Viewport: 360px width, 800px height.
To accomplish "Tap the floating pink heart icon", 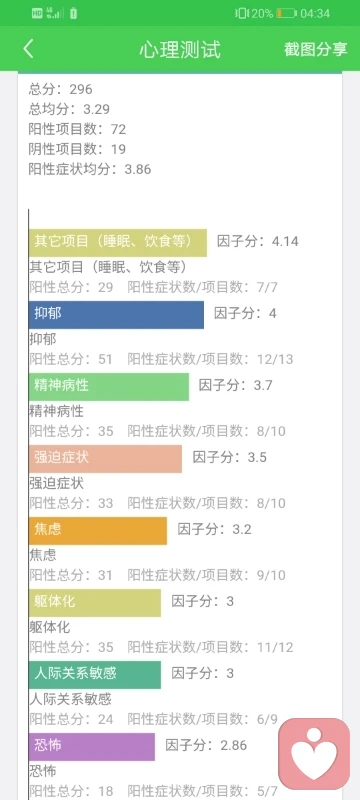I will point(314,754).
